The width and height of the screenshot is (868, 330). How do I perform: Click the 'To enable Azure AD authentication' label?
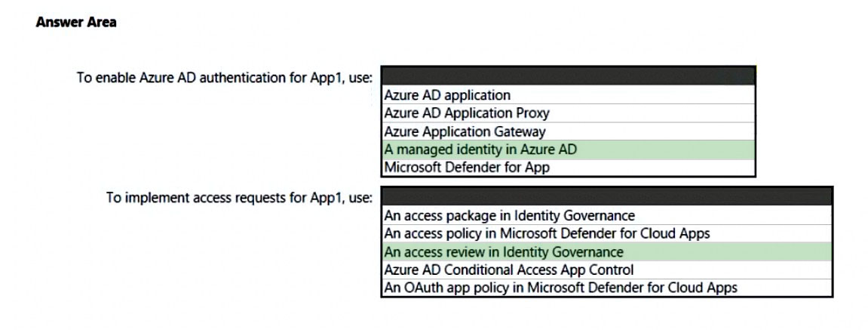(x=224, y=78)
